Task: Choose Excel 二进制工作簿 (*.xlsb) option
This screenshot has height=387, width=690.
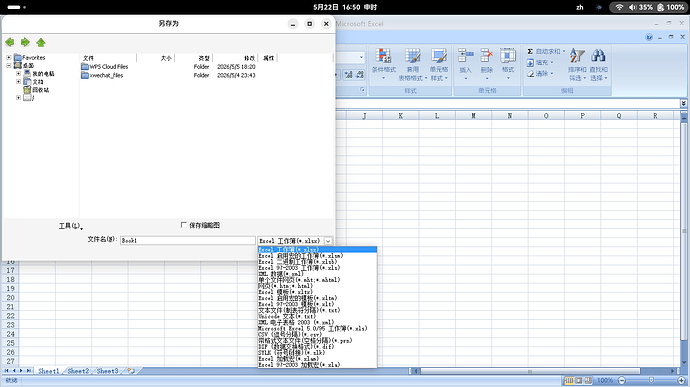Action: 317,262
